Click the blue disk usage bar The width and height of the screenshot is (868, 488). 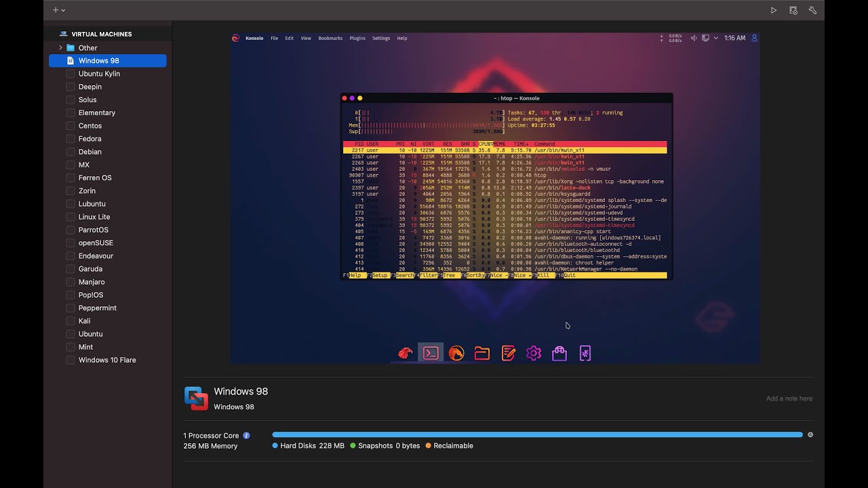coord(537,434)
